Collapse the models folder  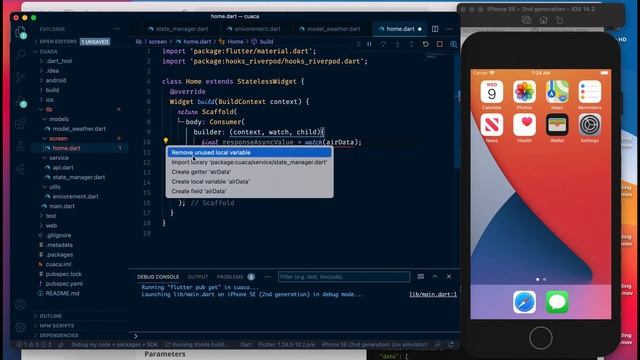click(59, 119)
